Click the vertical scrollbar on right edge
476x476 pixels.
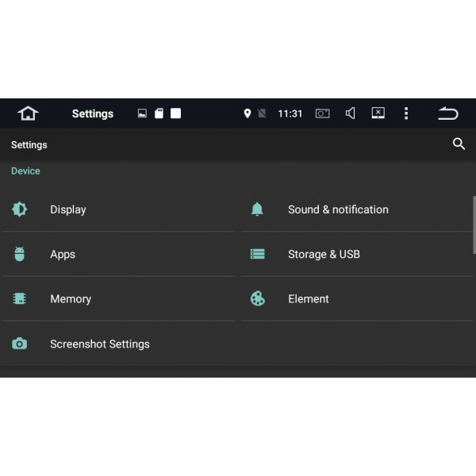click(474, 225)
